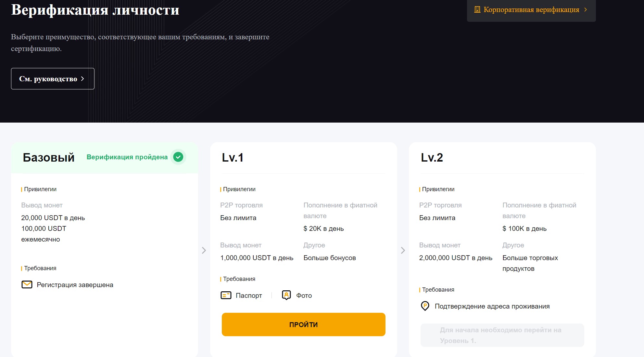The image size is (644, 357).
Task: Click the building icon beside Корпоративная верификация
Action: point(477,9)
